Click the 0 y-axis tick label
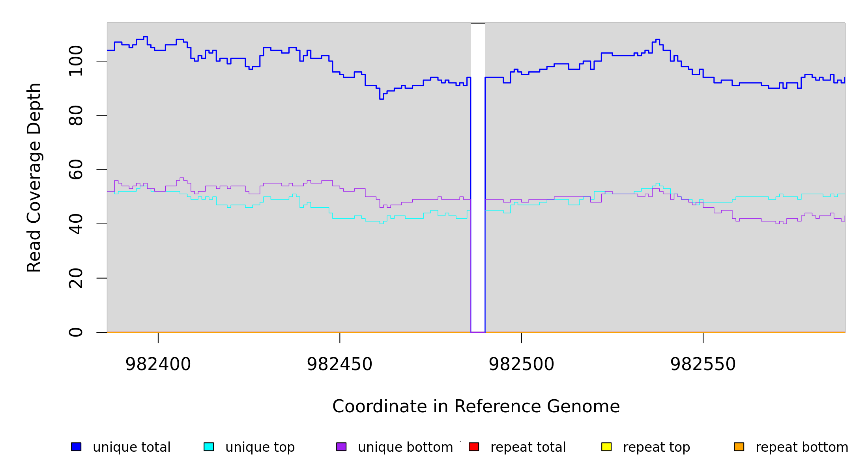This screenshot has height=473, width=868. click(76, 332)
